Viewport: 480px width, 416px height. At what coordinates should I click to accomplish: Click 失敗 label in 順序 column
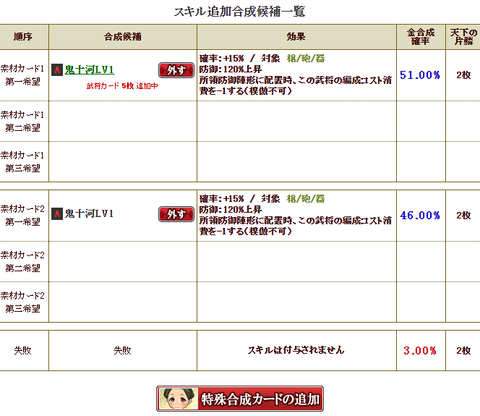coord(23,350)
